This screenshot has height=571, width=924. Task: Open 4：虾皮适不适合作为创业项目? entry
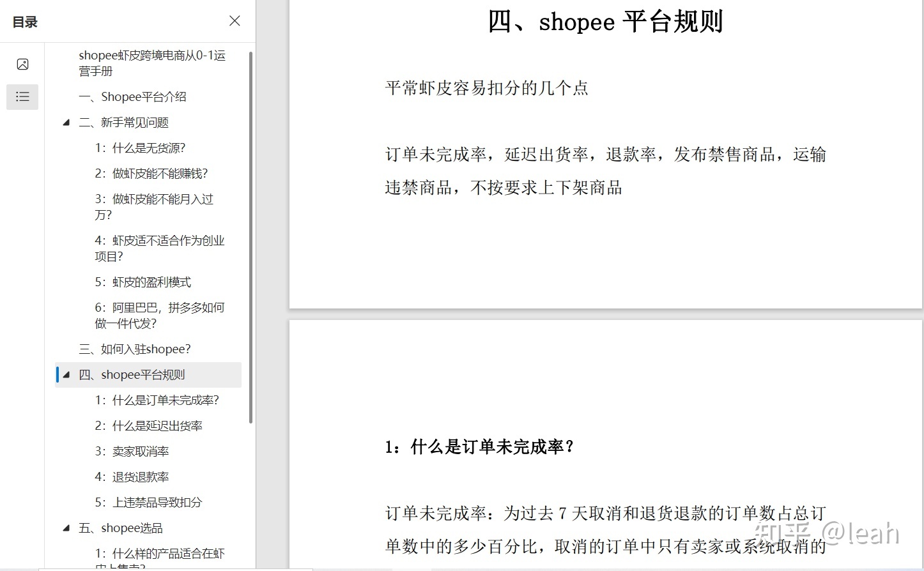[160, 248]
